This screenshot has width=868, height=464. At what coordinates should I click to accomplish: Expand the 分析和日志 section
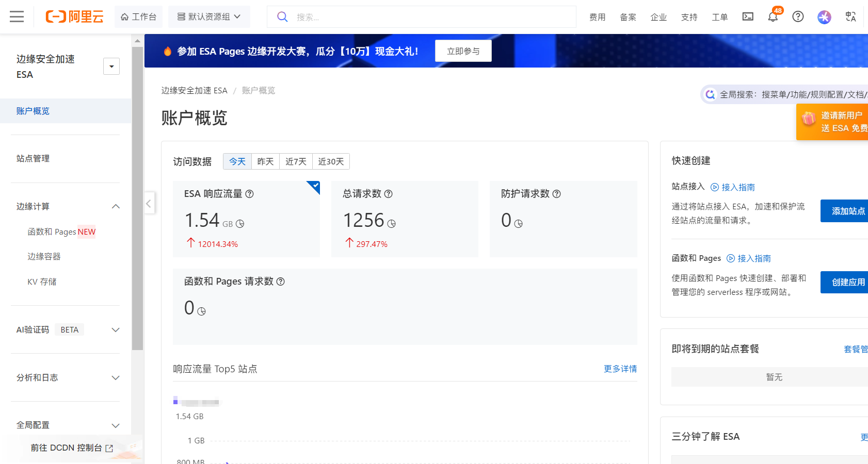[x=116, y=377]
